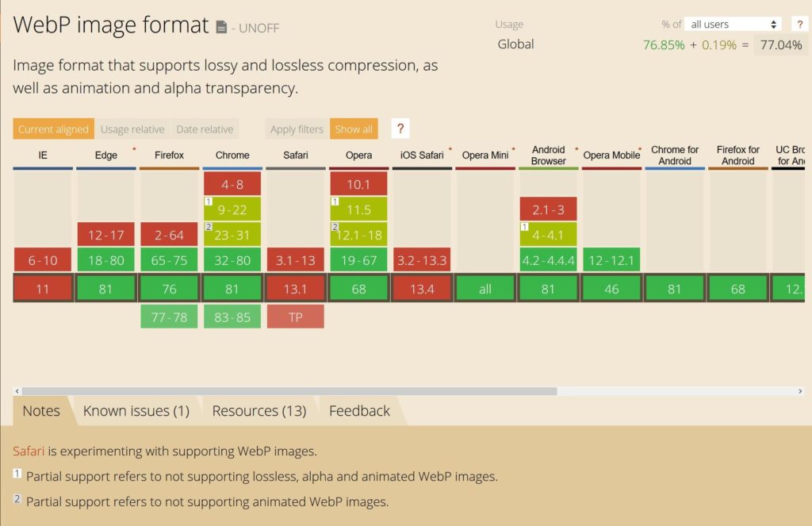Open the all users dropdown

(732, 25)
